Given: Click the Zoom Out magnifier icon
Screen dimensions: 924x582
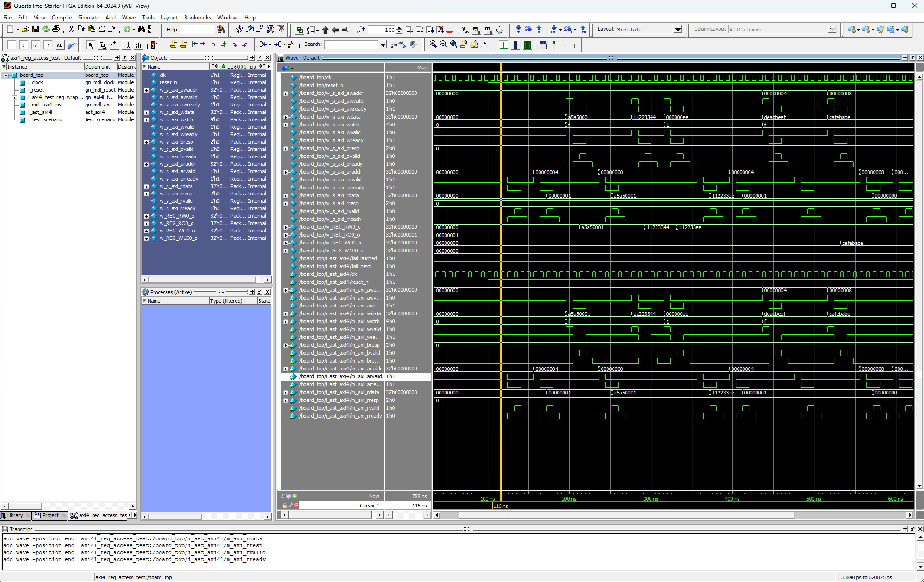Looking at the screenshot, I should (x=443, y=44).
